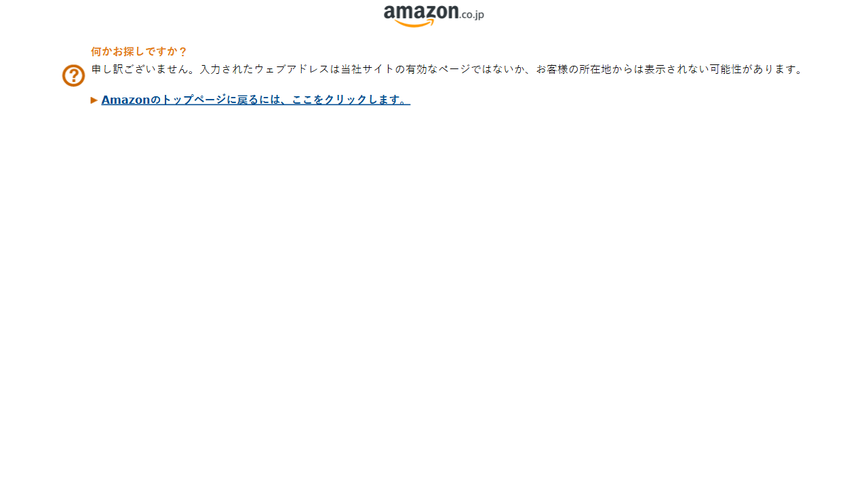Click the "戻るには" text inside the blue link
The image size is (868, 488).
[259, 100]
